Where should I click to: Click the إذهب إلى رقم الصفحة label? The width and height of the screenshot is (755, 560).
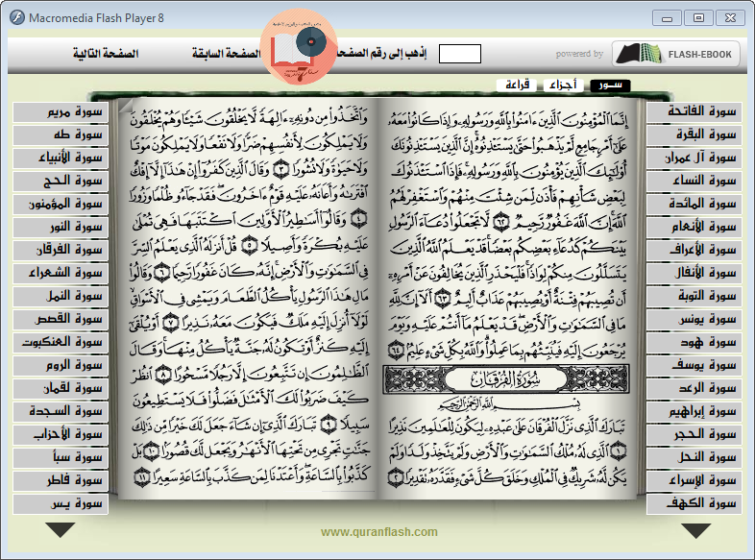pos(383,53)
